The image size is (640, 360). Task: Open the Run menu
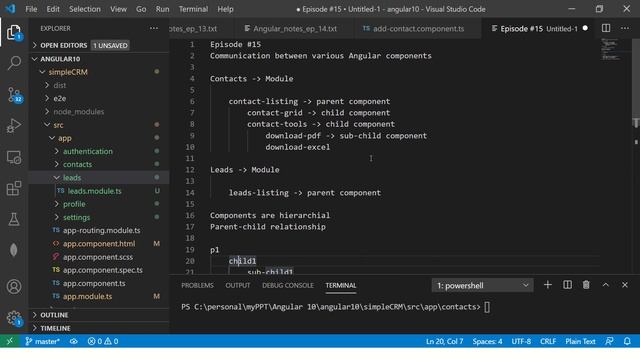tap(162, 9)
